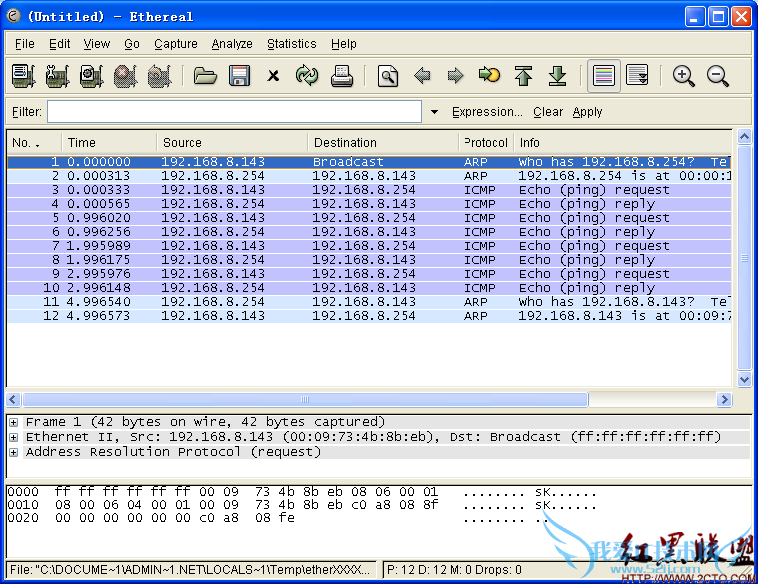Click the open capture file folder icon
The image size is (758, 584).
[205, 76]
